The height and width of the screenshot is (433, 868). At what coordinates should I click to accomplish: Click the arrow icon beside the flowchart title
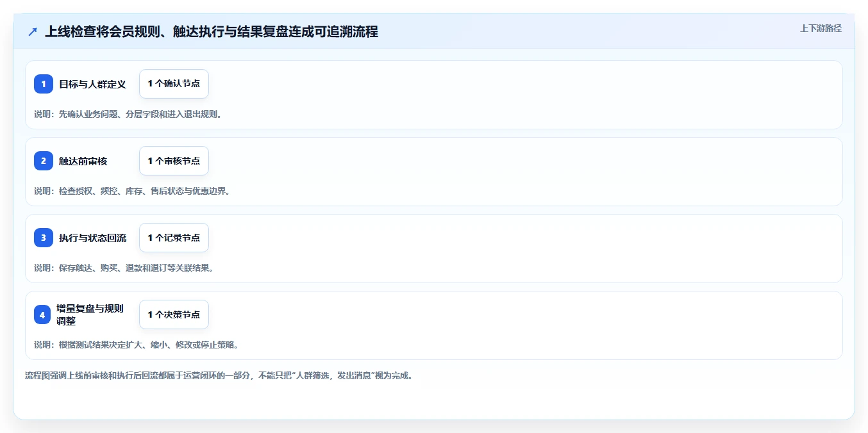[x=33, y=31]
